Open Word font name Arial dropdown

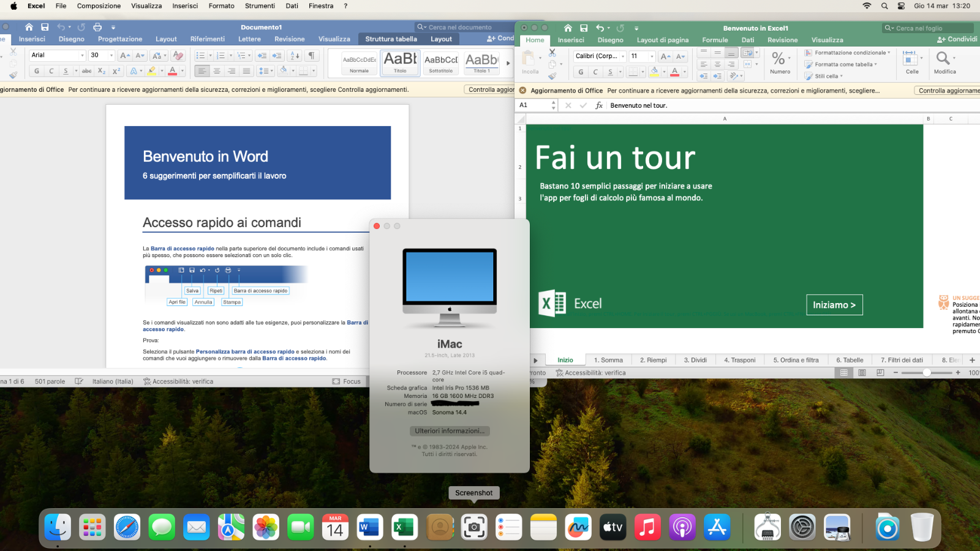coord(82,55)
